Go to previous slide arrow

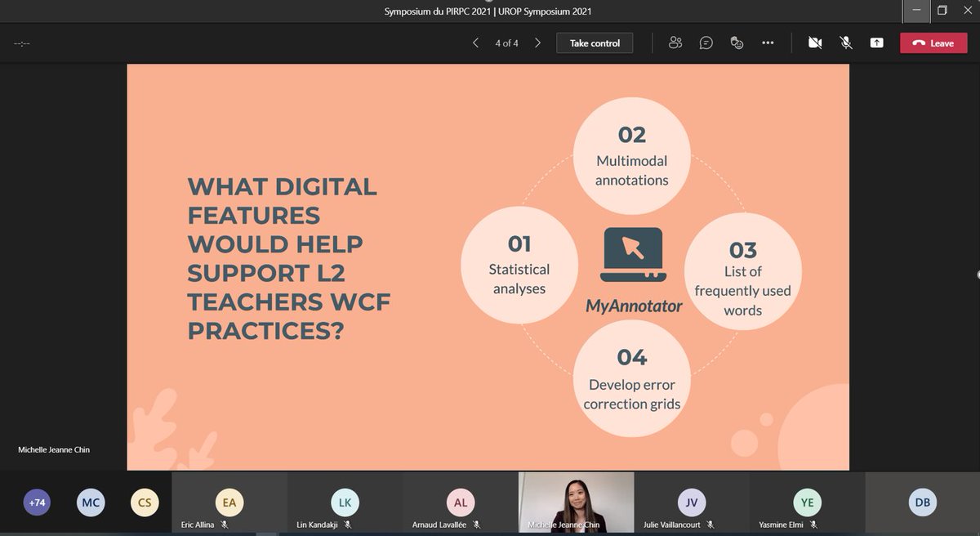pos(475,43)
